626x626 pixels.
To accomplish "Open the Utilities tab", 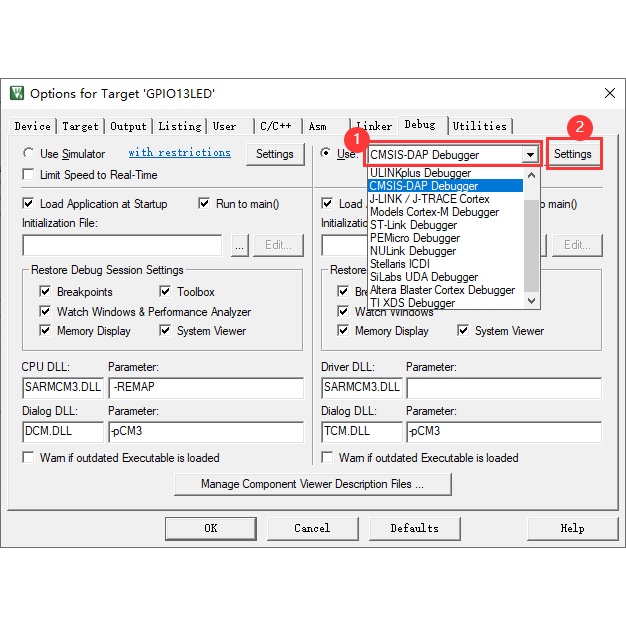I will click(x=479, y=126).
